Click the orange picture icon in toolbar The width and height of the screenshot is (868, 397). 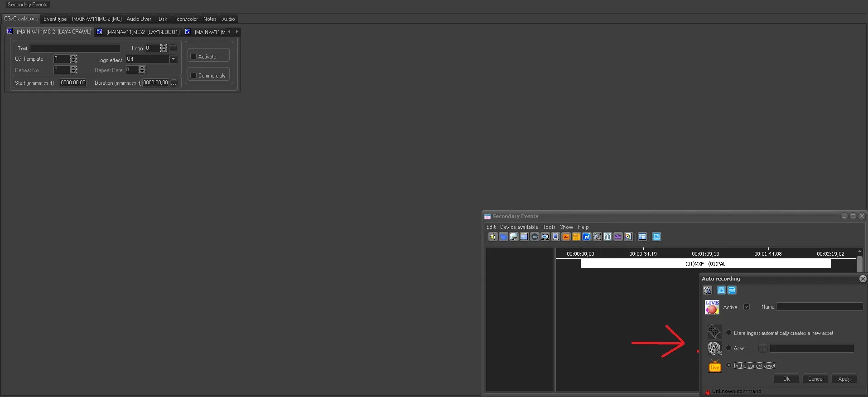(x=566, y=237)
